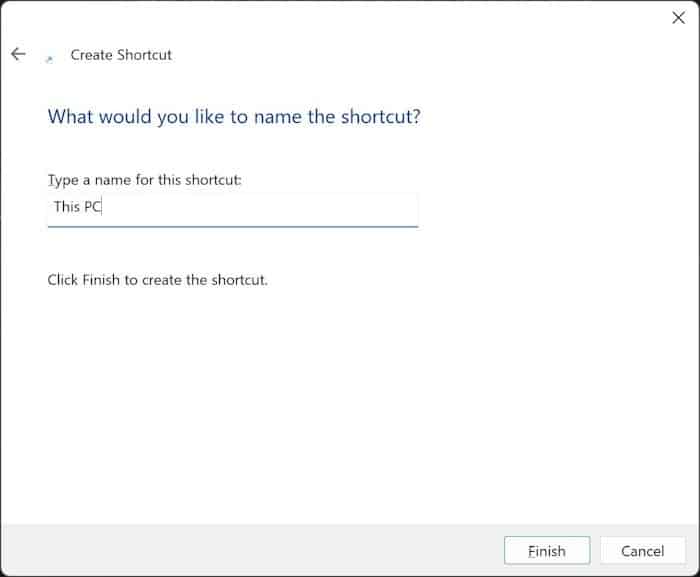Go back using the back arrow
The width and height of the screenshot is (700, 577).
(18, 54)
